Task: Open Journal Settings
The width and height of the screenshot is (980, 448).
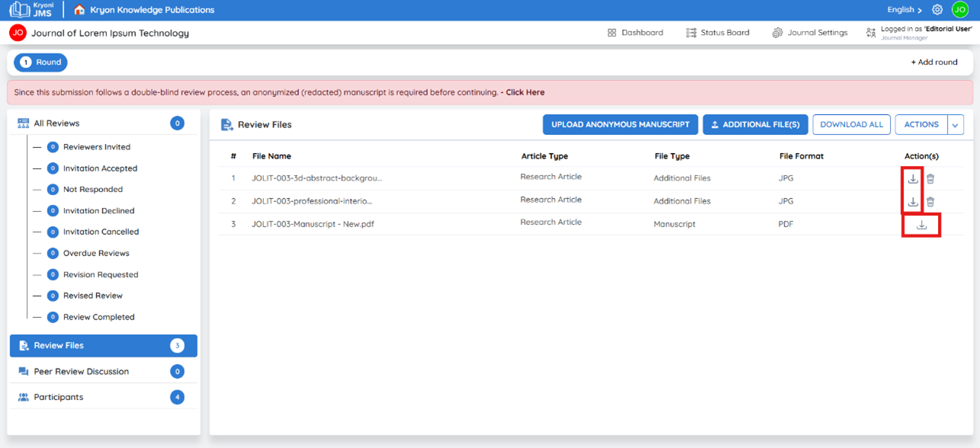Action: click(x=810, y=33)
